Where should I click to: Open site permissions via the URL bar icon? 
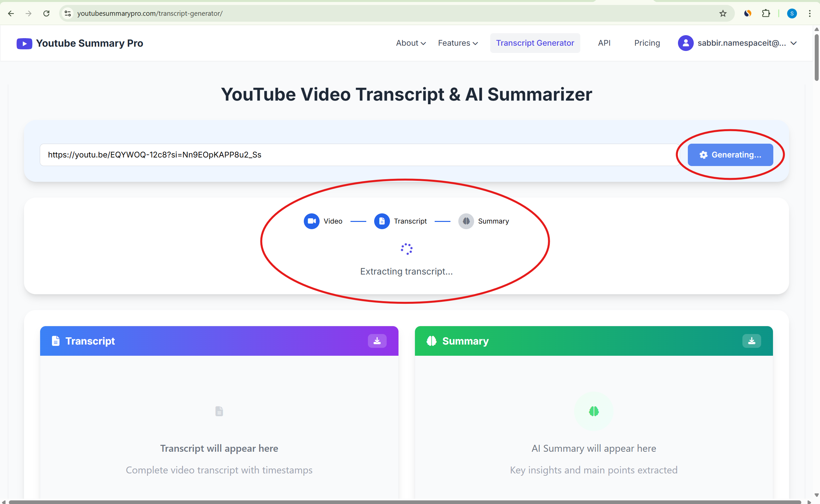(x=68, y=13)
